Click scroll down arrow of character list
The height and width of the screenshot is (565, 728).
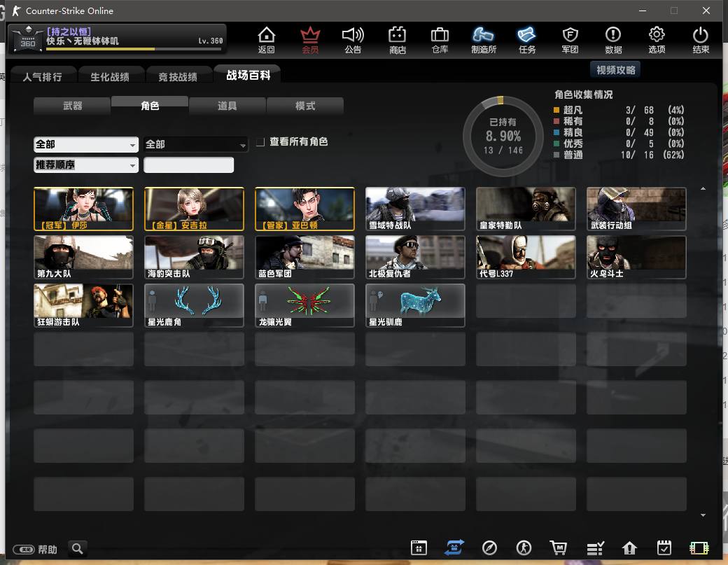pyautogui.click(x=703, y=515)
